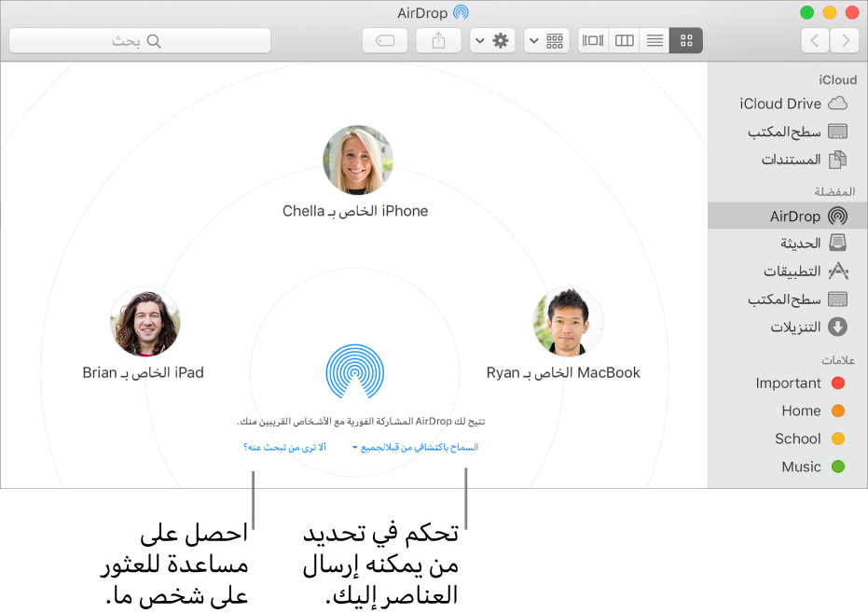Switch to List view
Screen dimensions: 868x613
pyautogui.click(x=654, y=40)
